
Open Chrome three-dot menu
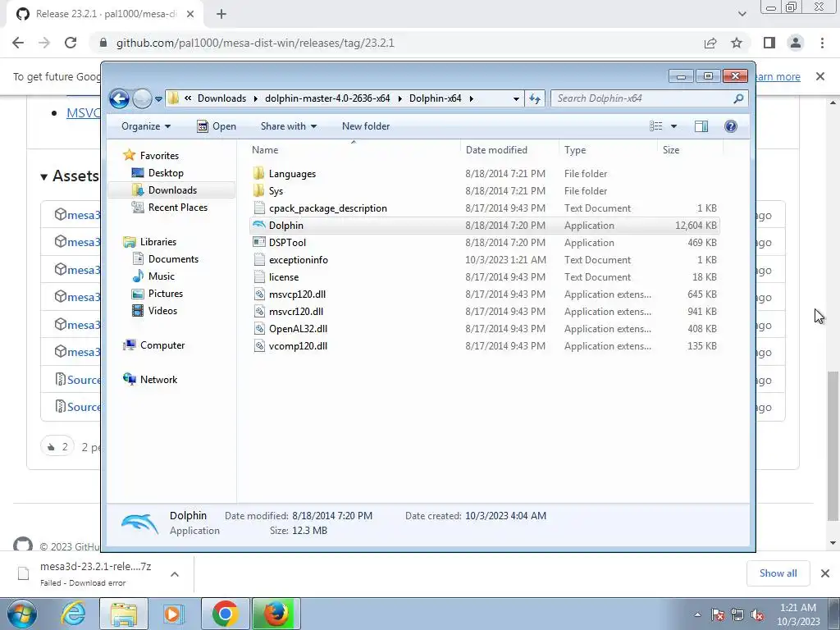click(822, 43)
